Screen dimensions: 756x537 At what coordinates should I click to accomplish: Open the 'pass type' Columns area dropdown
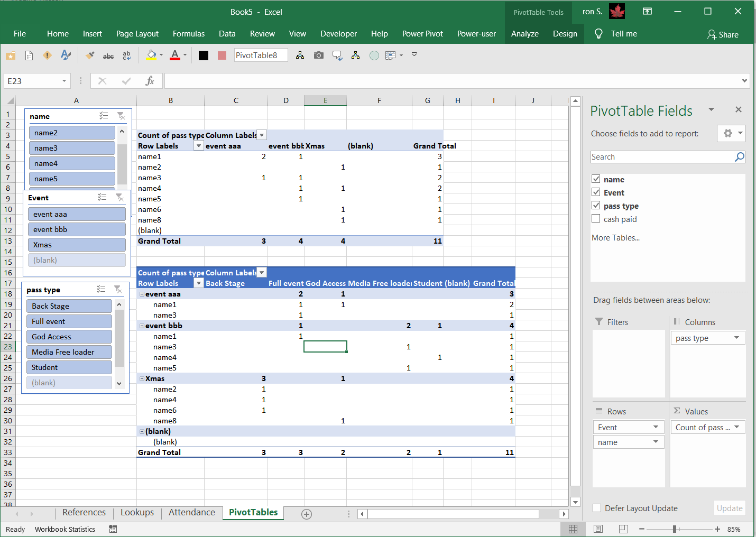(736, 338)
